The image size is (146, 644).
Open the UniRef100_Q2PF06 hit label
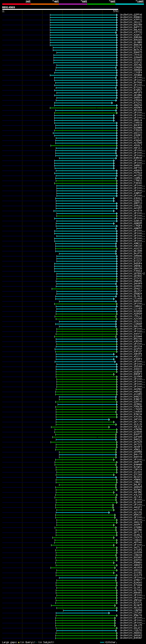(131, 15)
